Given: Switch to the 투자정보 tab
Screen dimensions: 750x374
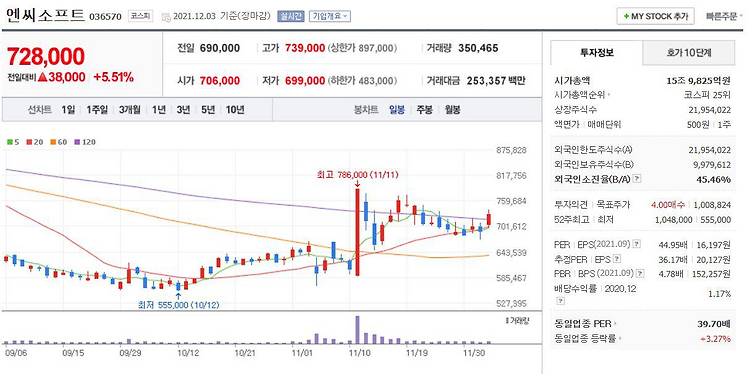Looking at the screenshot, I should click(596, 53).
